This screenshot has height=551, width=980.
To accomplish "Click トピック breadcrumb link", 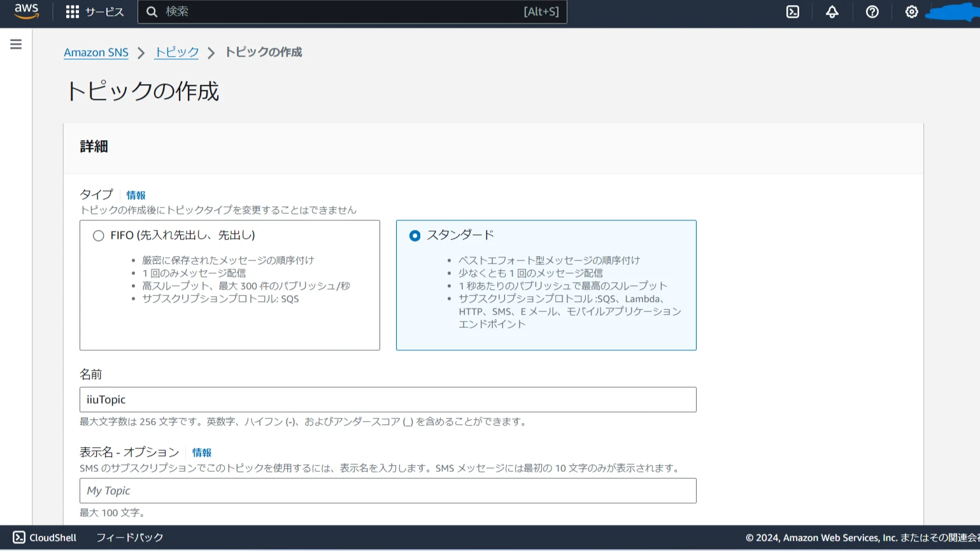I will tap(177, 52).
